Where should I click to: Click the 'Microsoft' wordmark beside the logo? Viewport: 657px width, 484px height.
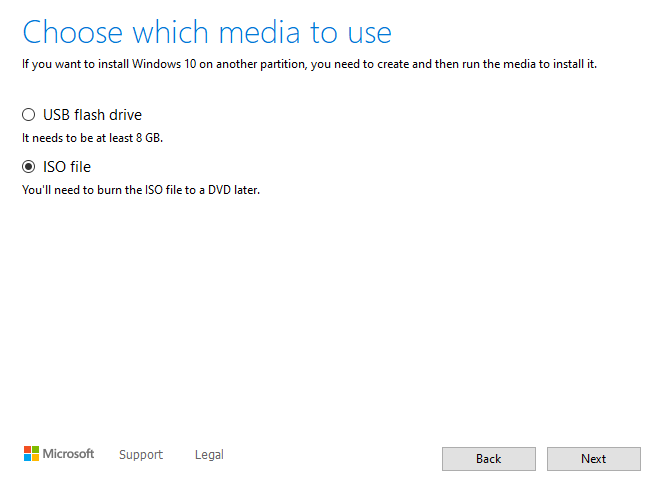pos(68,454)
